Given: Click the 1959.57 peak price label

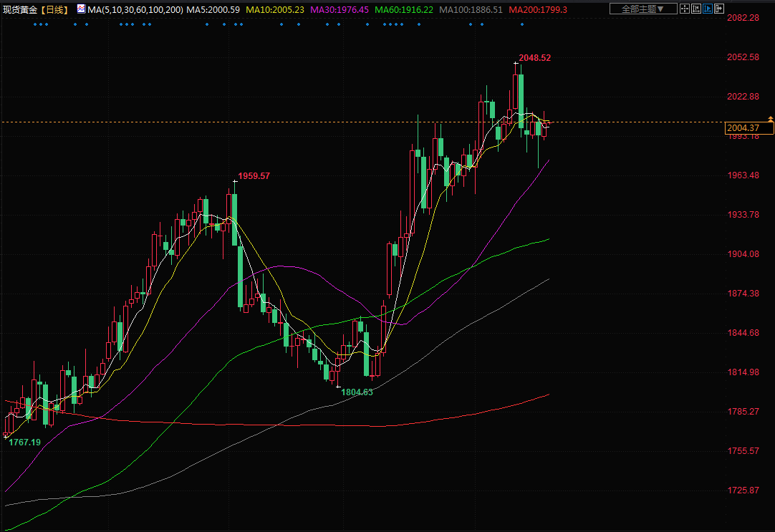Looking at the screenshot, I should click(254, 176).
